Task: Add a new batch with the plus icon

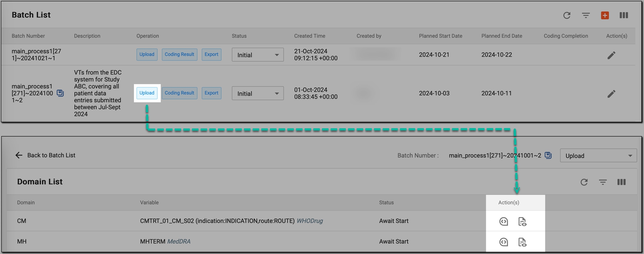Action: (605, 15)
